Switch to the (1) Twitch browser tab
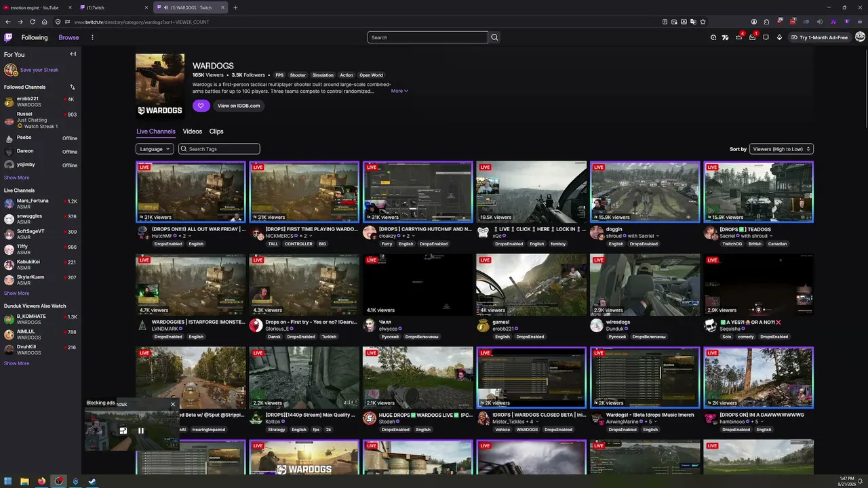 [114, 7]
